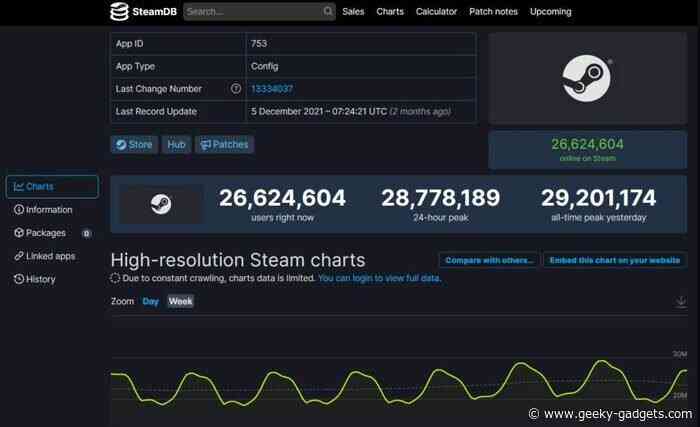Click the SteamDB brand name text
Viewport: 700px width, 427px height.
(x=154, y=12)
